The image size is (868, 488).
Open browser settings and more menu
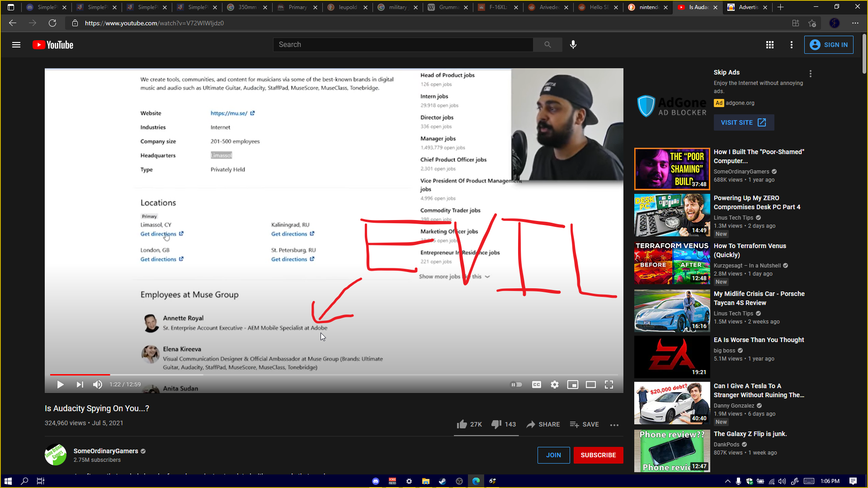point(855,23)
